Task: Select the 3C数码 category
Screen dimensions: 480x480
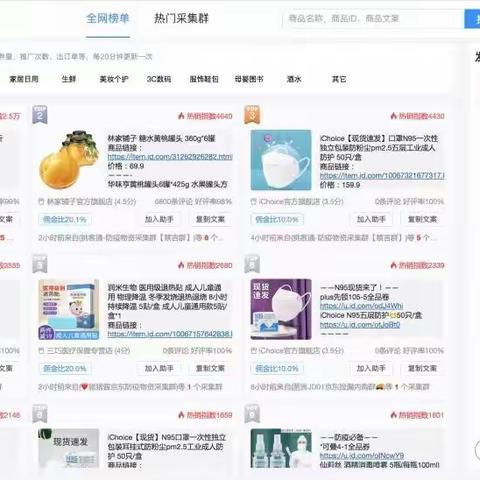Action: coord(159,79)
